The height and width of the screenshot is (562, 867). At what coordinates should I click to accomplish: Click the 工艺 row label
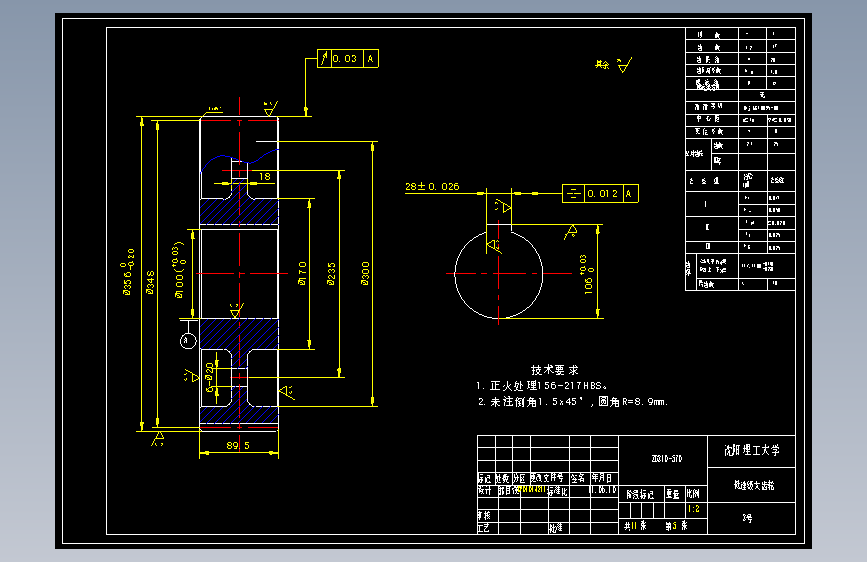[x=484, y=528]
